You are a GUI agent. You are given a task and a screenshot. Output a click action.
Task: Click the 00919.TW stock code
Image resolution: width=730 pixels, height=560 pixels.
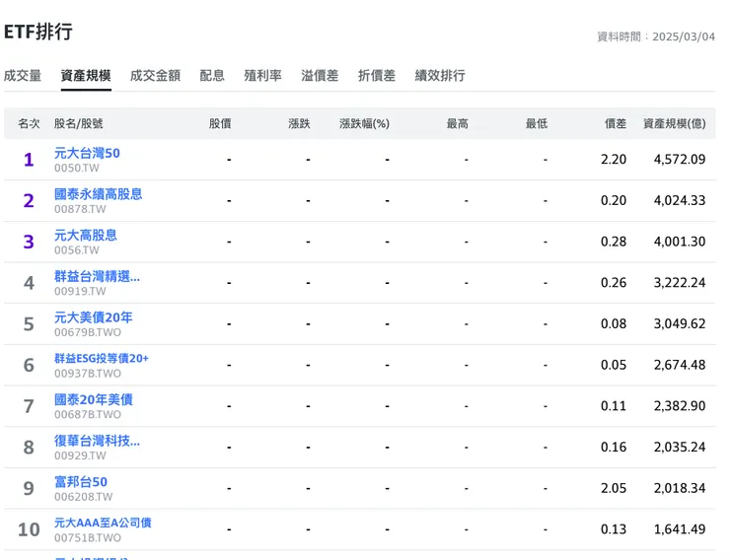coord(80,291)
